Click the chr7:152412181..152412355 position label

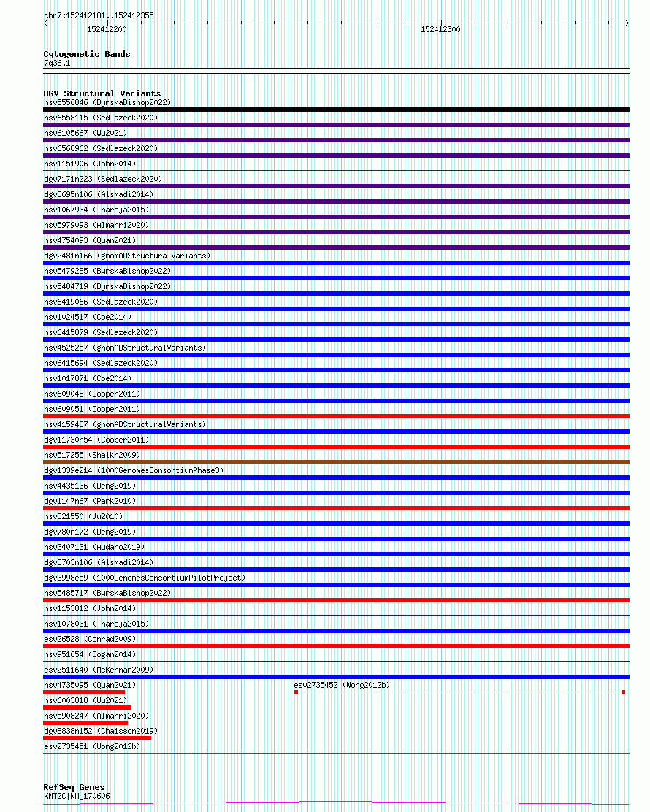click(x=99, y=15)
